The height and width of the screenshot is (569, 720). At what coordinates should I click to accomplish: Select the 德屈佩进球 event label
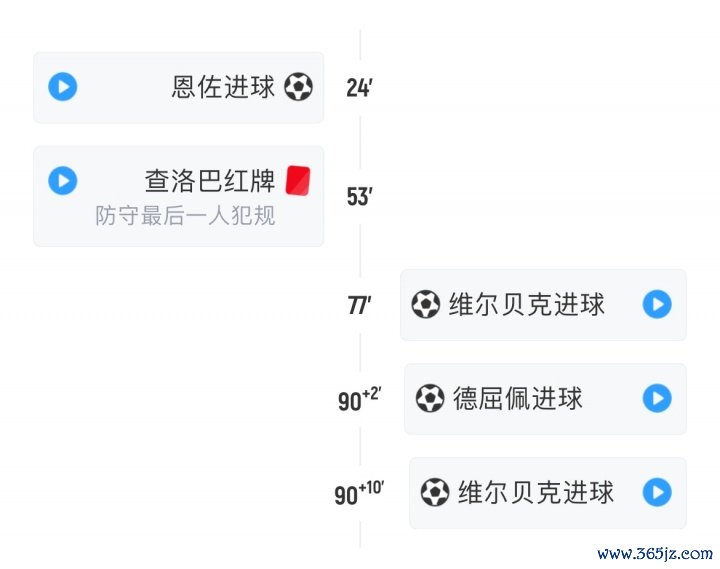518,399
